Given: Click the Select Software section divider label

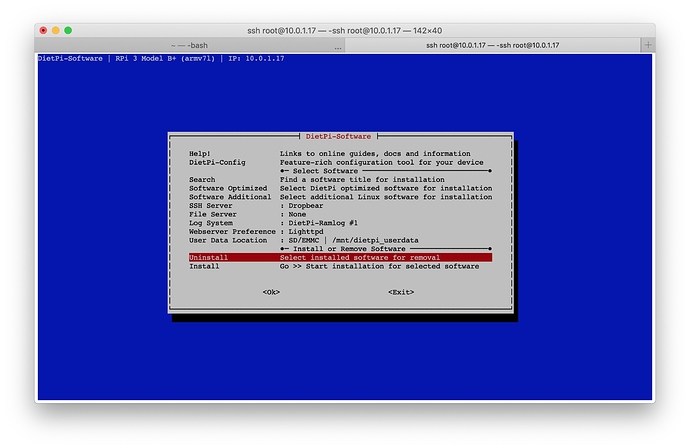Looking at the screenshot, I should click(x=325, y=171).
